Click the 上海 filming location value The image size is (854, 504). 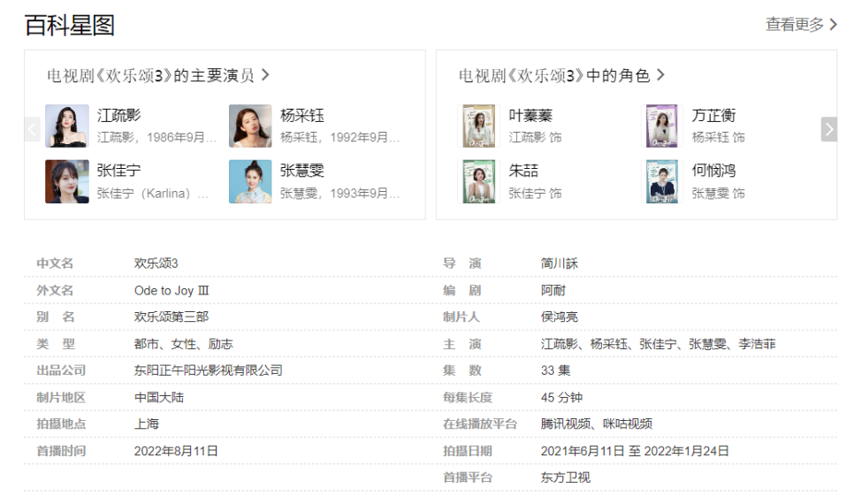(x=147, y=424)
